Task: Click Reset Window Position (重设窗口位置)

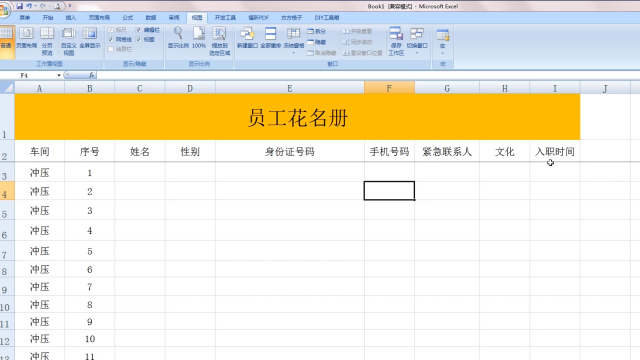Action: [363, 53]
